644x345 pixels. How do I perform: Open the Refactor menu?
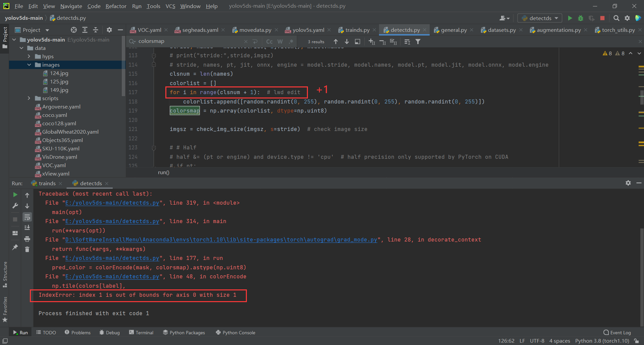116,6
